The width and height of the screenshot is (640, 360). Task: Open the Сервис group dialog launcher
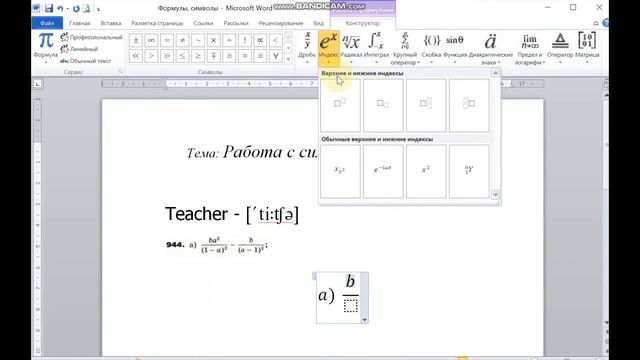(x=120, y=72)
